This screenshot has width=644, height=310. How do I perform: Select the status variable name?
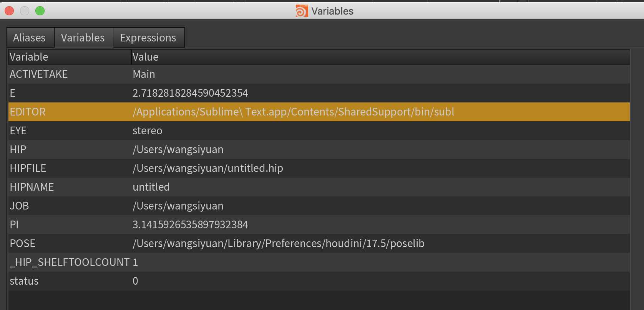click(x=24, y=281)
